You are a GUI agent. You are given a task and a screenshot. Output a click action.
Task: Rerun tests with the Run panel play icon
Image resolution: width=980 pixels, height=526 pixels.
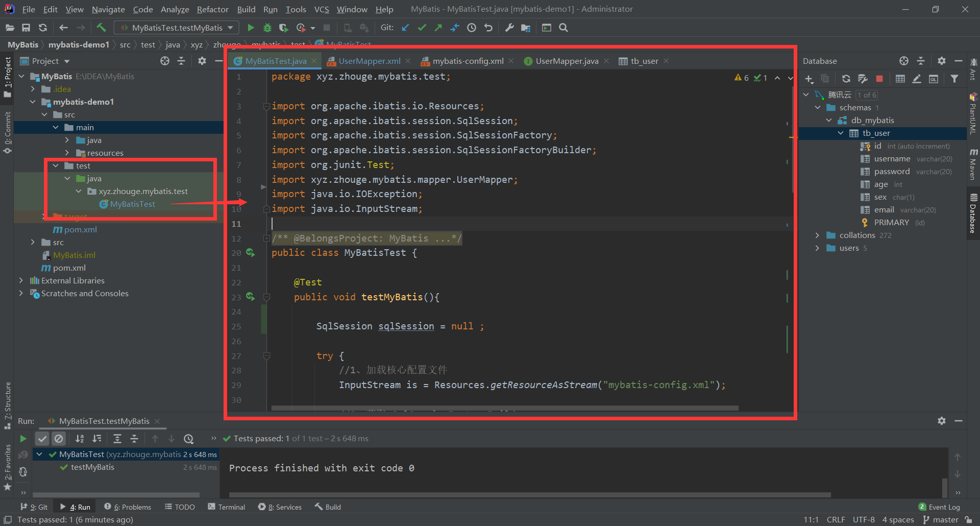[x=23, y=439]
